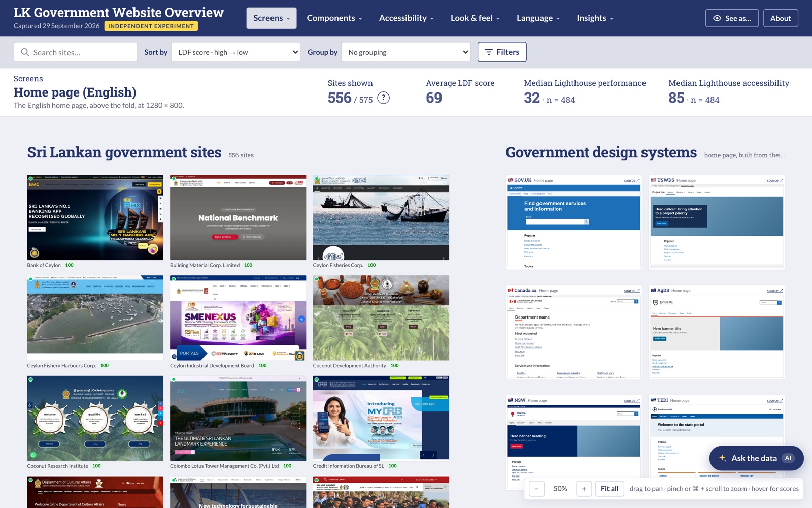Open the Screens menu
Viewport: 812px width, 508px height.
272,18
